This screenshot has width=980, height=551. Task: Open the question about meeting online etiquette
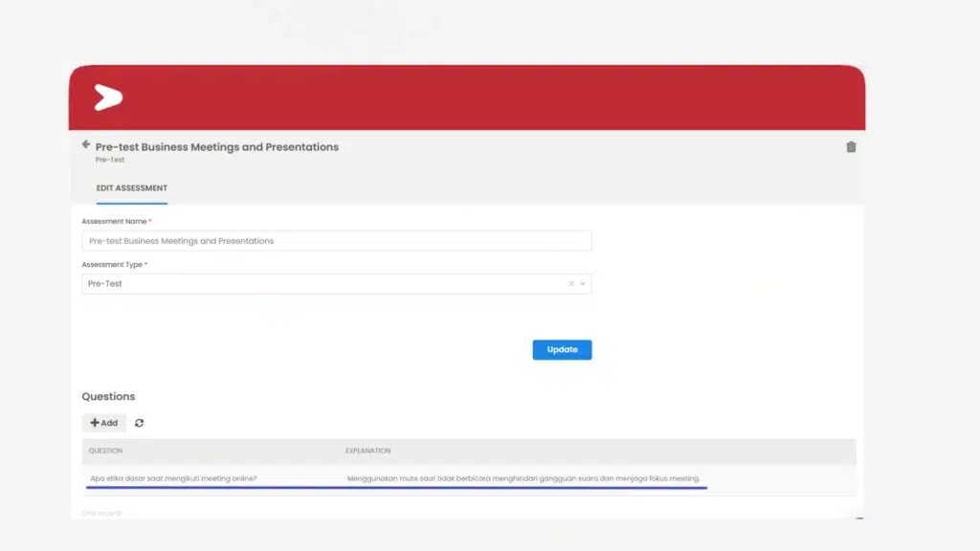click(173, 478)
